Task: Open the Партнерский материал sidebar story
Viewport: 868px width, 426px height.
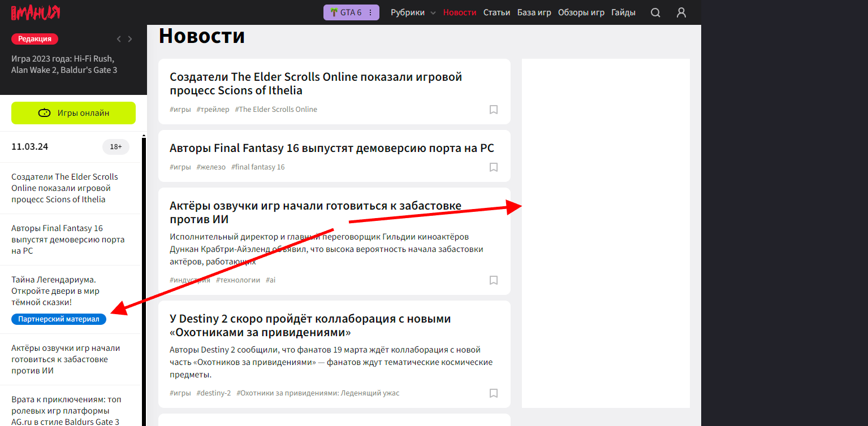Action: pos(58,319)
